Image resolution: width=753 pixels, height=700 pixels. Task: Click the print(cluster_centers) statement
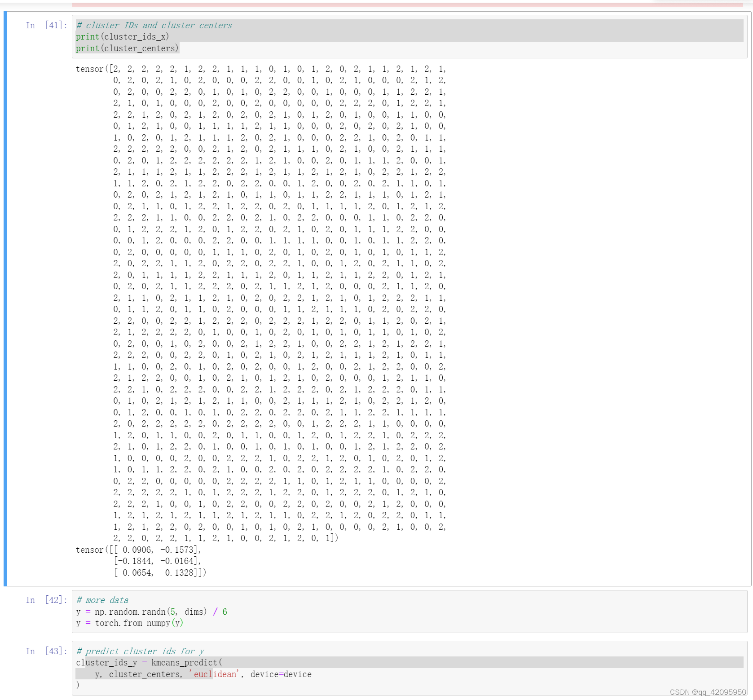(x=127, y=48)
